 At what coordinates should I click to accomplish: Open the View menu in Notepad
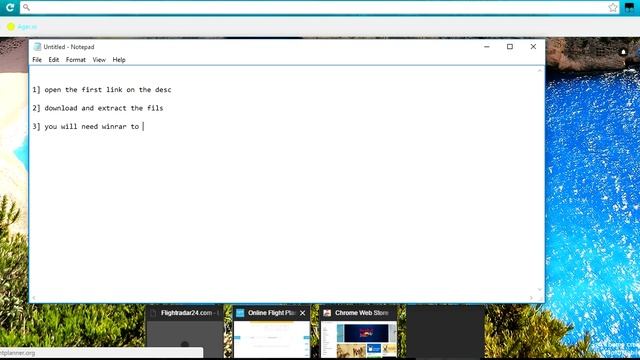(99, 60)
